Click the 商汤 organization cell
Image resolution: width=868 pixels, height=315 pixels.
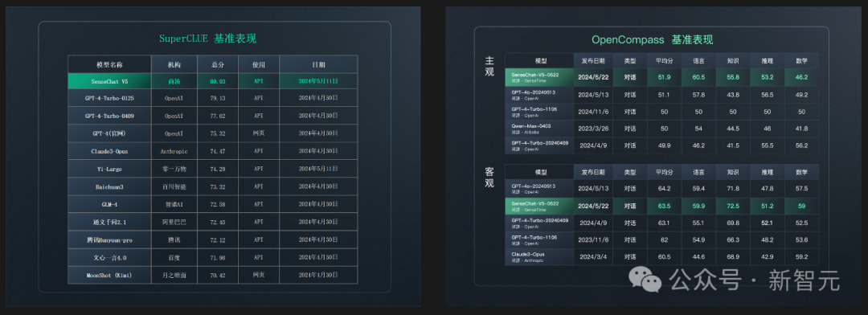click(x=174, y=81)
